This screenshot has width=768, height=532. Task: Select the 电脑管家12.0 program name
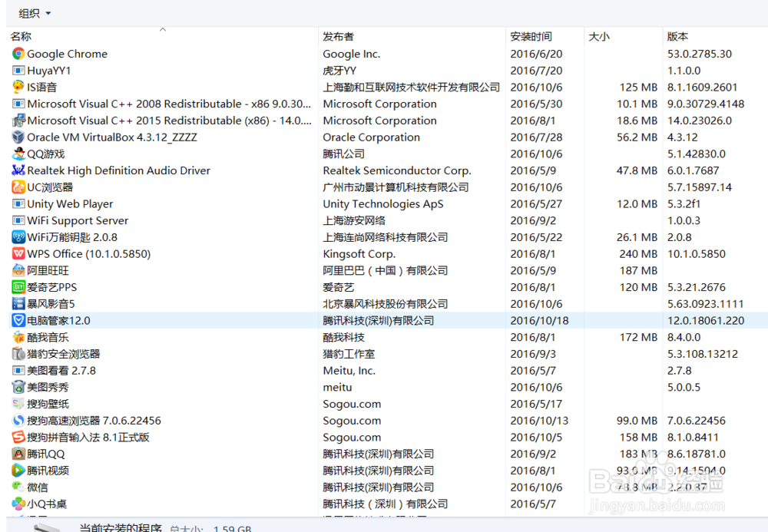[x=59, y=321]
